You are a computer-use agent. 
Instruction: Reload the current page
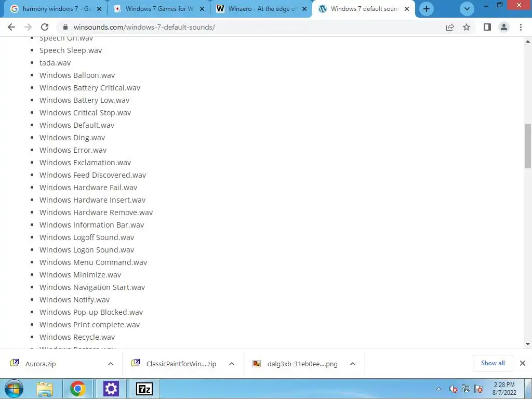tap(45, 27)
